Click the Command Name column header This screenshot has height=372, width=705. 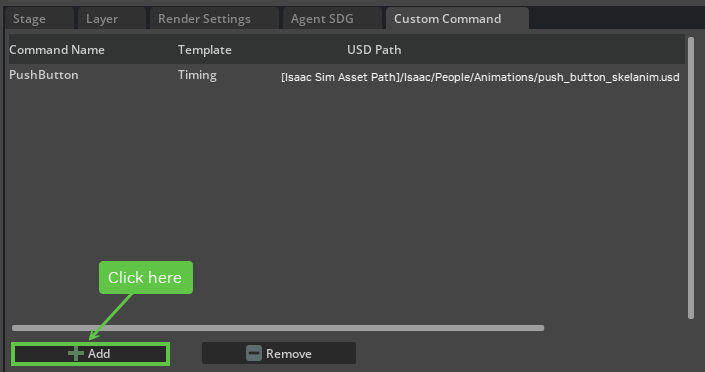point(57,50)
